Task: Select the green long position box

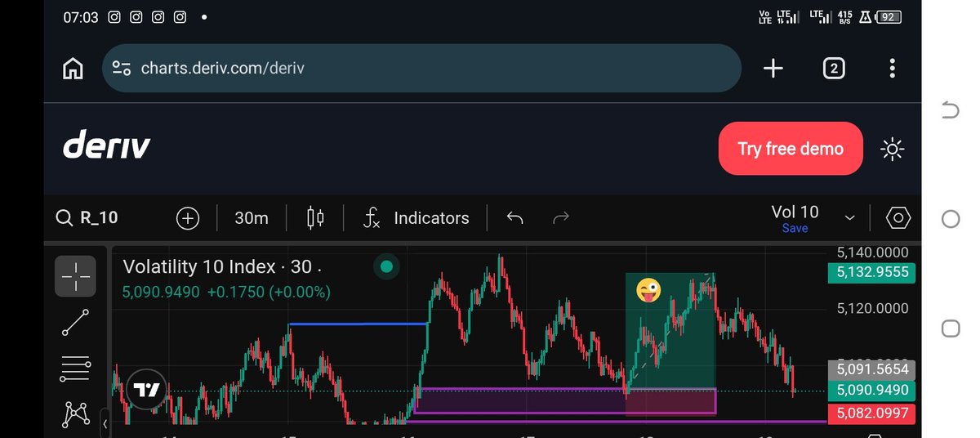Action: tap(670, 331)
